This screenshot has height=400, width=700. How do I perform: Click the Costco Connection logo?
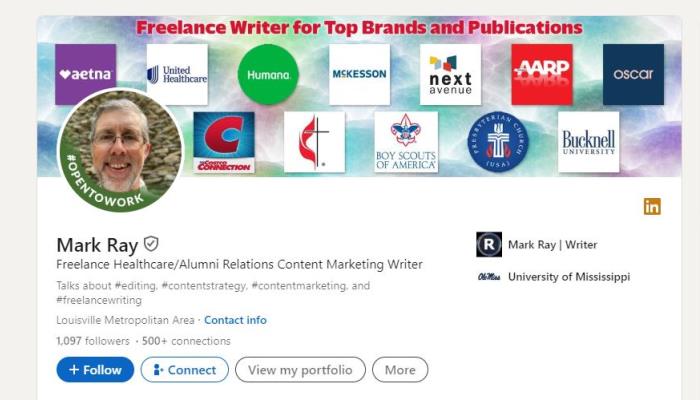(223, 142)
